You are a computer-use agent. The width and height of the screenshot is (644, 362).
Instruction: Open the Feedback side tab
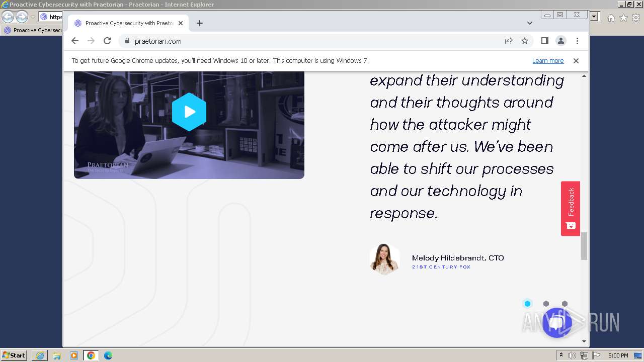571,209
